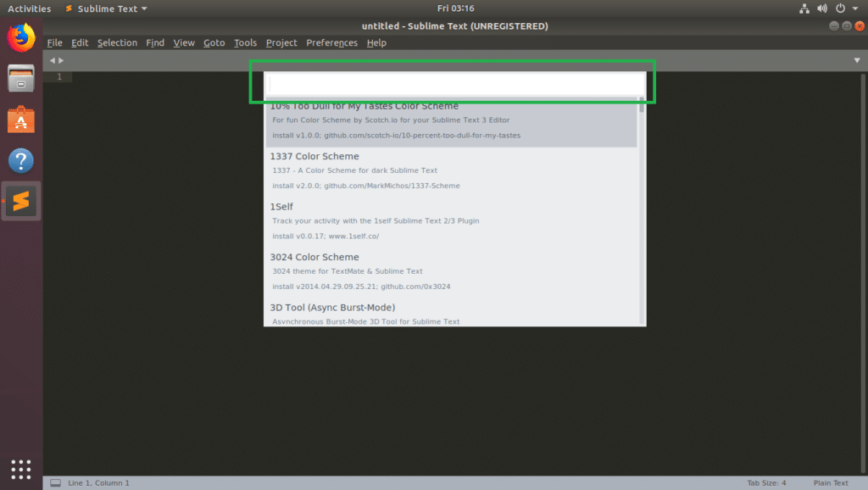Open the Plain Text syntax selector
868x490 pixels.
tap(831, 482)
